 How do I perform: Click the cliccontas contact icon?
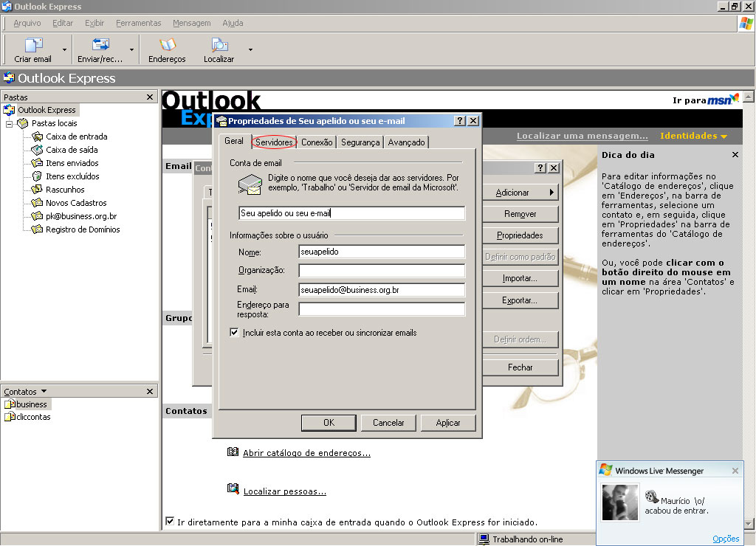click(x=10, y=416)
